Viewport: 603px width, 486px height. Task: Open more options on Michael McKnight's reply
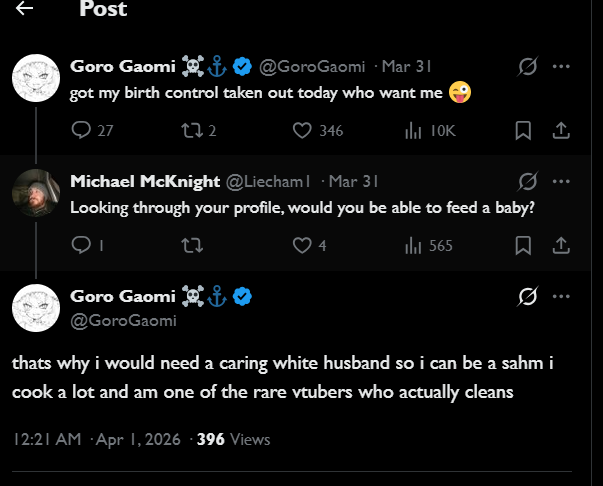pyautogui.click(x=561, y=183)
